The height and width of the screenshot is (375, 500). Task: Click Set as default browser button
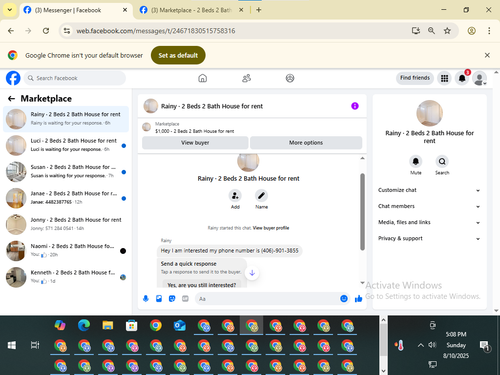point(178,55)
